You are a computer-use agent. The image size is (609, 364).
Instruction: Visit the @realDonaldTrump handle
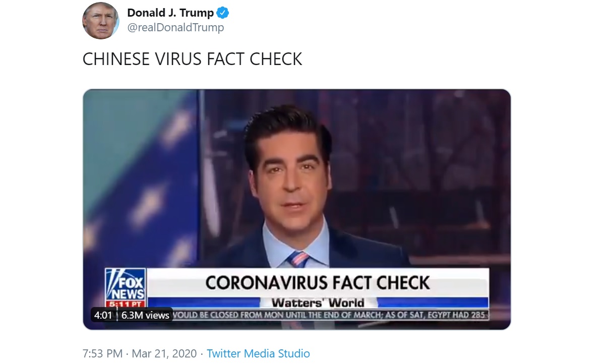point(175,28)
